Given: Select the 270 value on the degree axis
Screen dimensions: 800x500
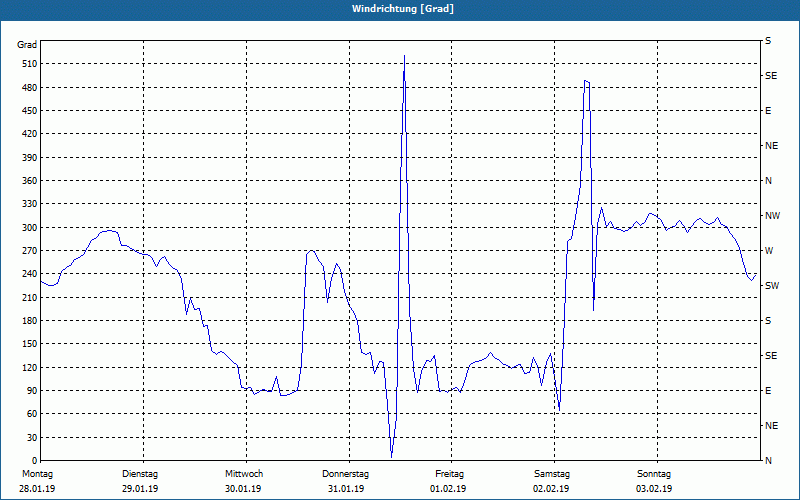Looking at the screenshot, I should tap(30, 251).
